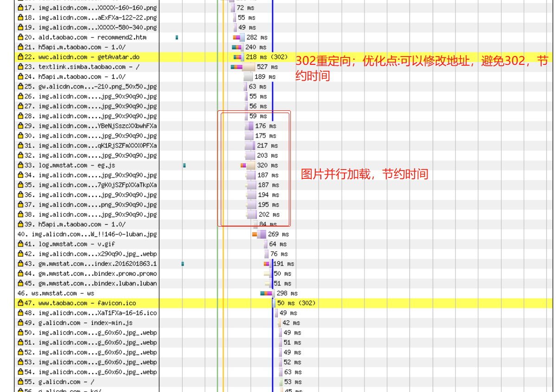556x392 pixels.
Task: Select request 52 g_60x60.jpg_.webp label
Action: (x=91, y=352)
